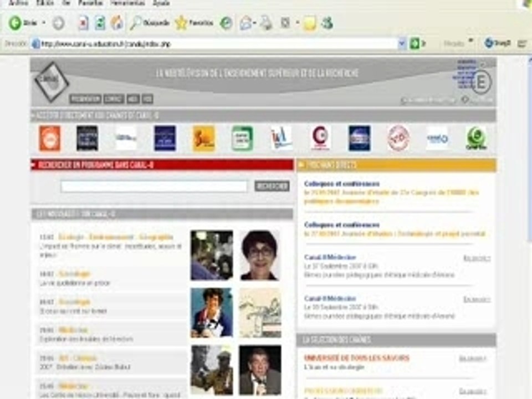The height and width of the screenshot is (399, 532).
Task: Open the dark blue fourth channel icon
Action: tap(165, 138)
